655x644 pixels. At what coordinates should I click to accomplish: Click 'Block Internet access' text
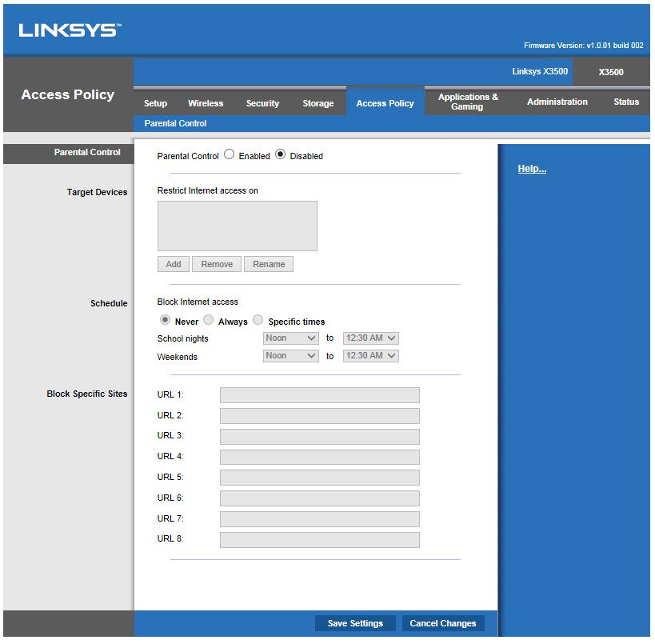(198, 302)
